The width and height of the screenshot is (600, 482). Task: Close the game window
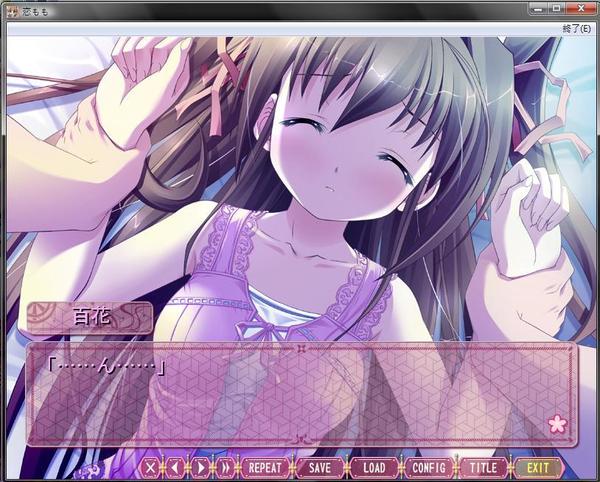pyautogui.click(x=581, y=8)
